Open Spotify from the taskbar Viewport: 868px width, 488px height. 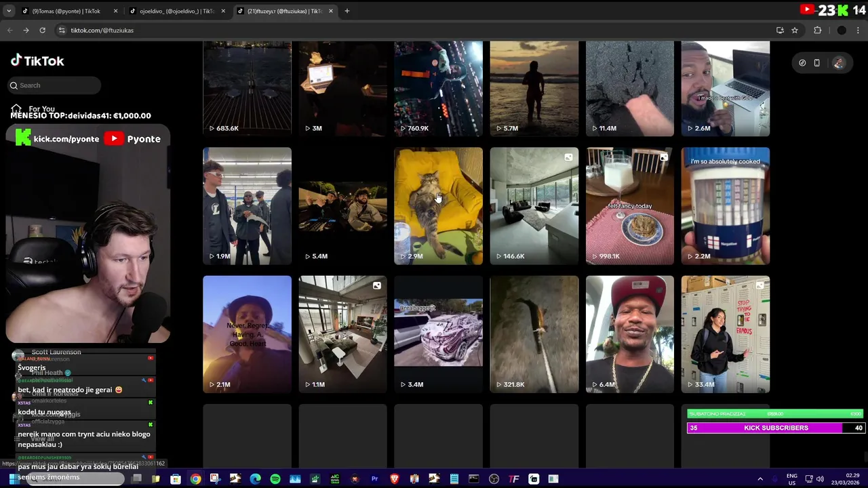click(275, 479)
